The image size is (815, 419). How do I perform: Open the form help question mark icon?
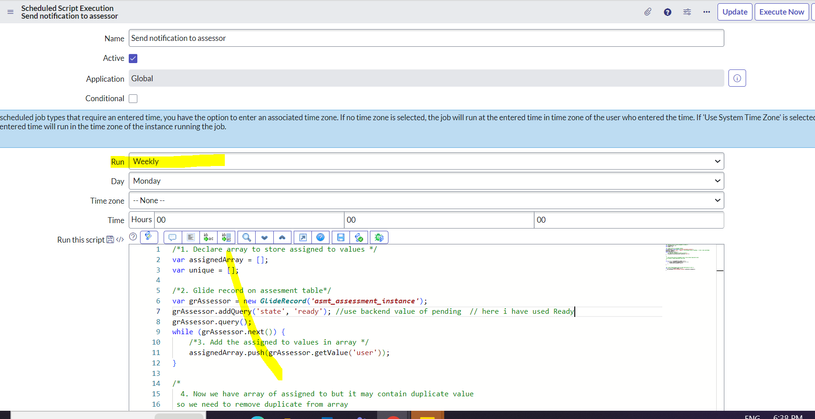tap(667, 12)
